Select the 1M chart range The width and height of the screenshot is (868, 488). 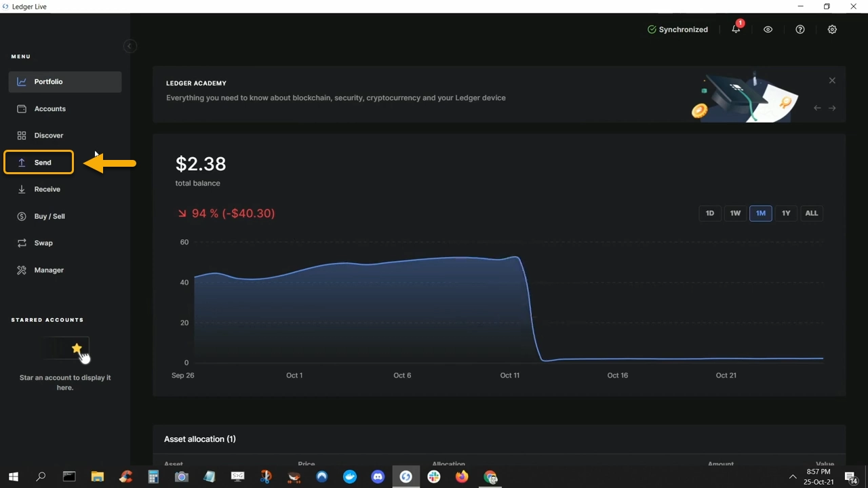tap(761, 213)
